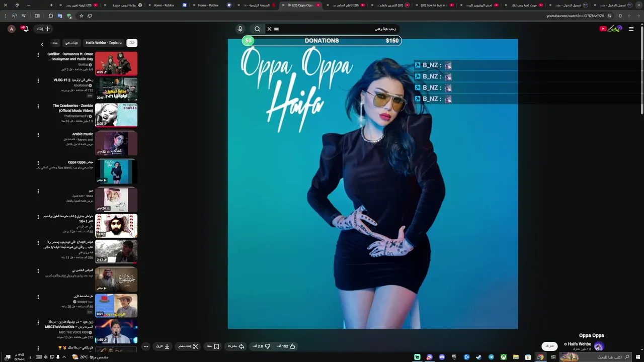The image size is (644, 362).
Task: Select the 'Haifa Wehbe - Topic' filter chip
Action: tap(104, 43)
